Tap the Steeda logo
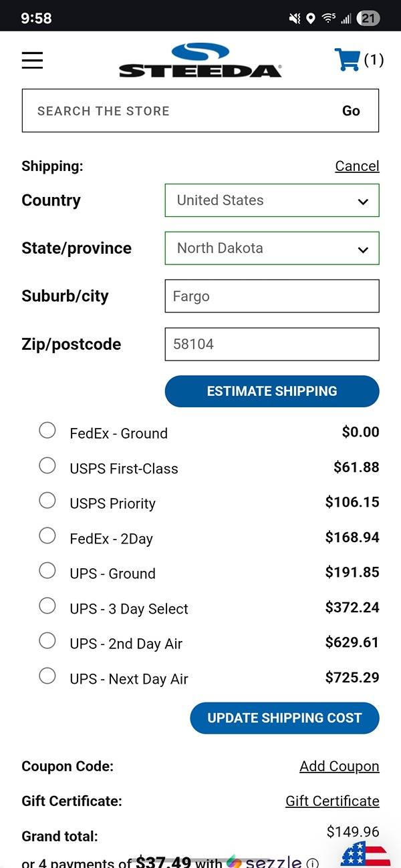 pyautogui.click(x=200, y=60)
